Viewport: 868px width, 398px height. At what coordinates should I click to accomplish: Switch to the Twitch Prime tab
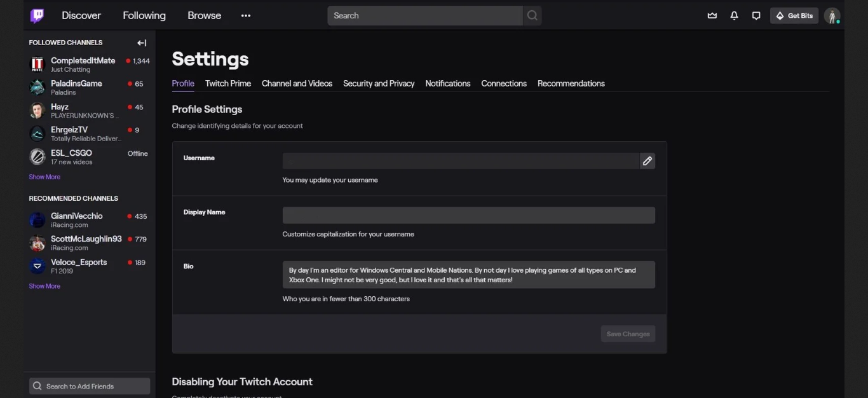click(x=228, y=83)
